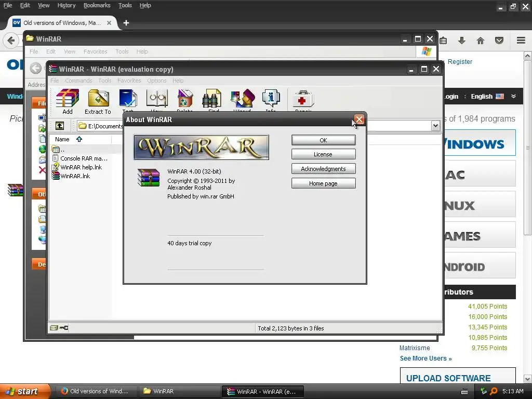Click the Firefox downloads arrow icon
The width and height of the screenshot is (532, 399).
461,41
